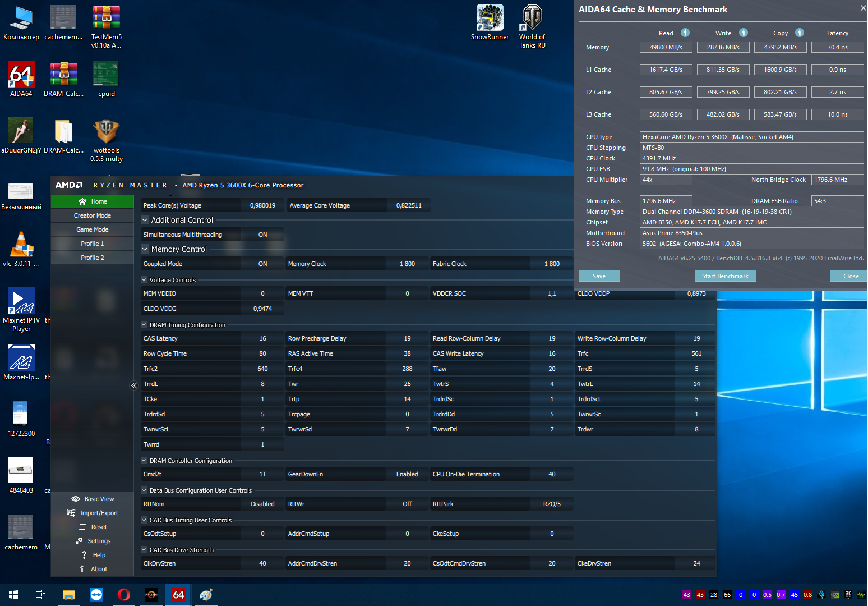Collapse the Additional Control section

[x=145, y=220]
